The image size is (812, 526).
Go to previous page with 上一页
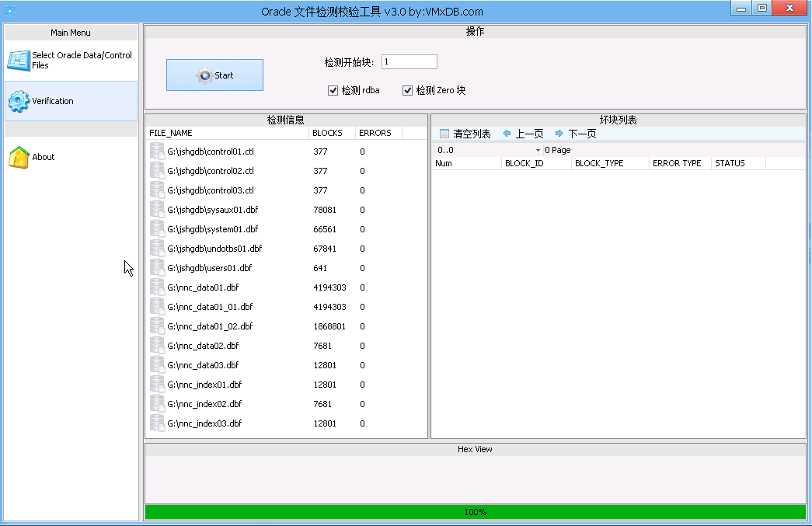523,134
